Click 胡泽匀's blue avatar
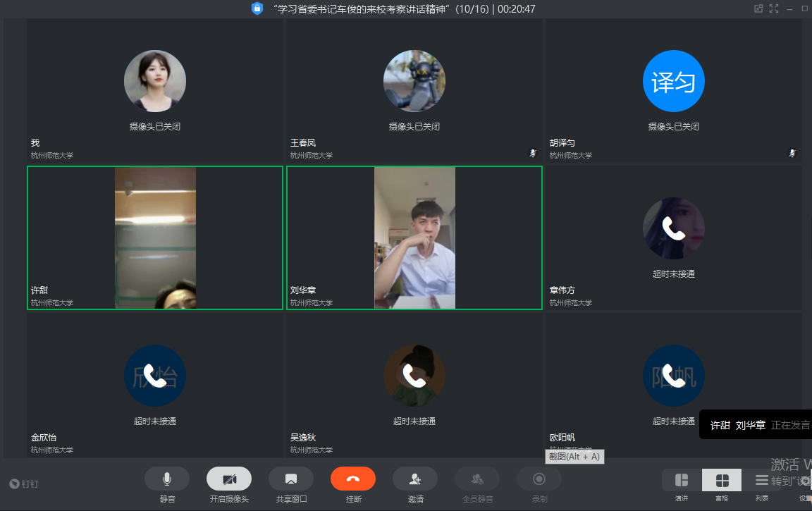 click(x=674, y=81)
